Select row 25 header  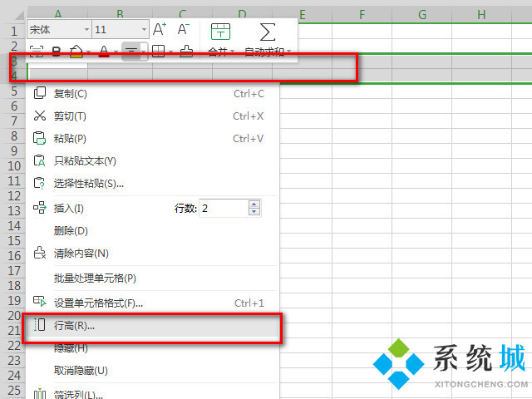[14, 390]
